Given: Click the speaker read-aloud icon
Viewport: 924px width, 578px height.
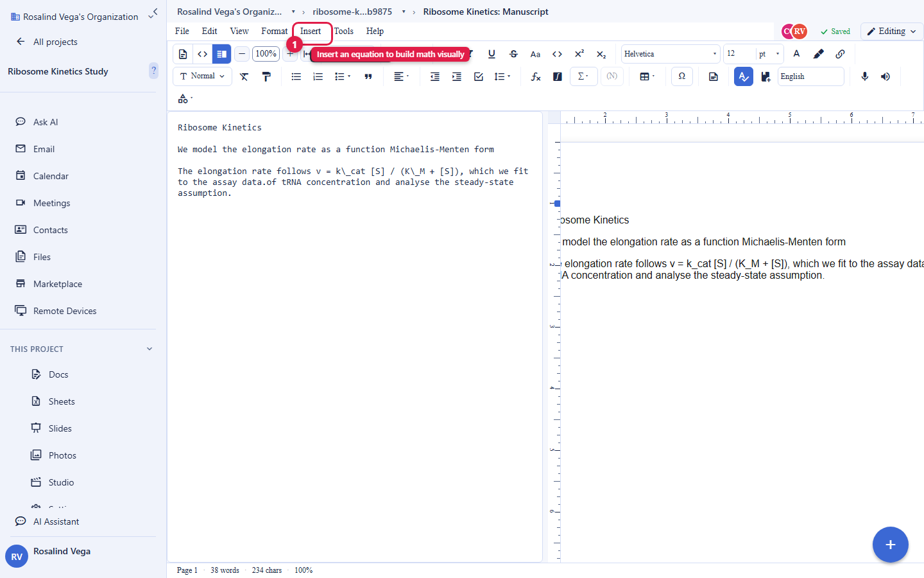Looking at the screenshot, I should tap(886, 76).
